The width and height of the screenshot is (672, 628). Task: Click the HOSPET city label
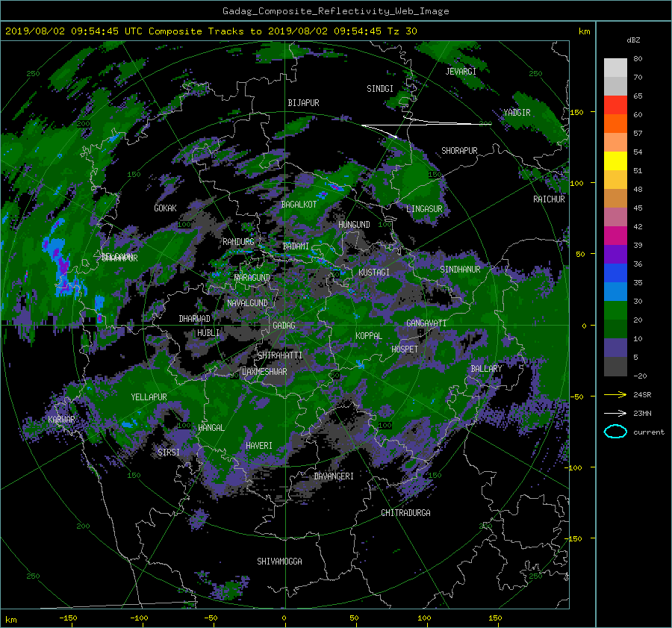click(x=405, y=349)
